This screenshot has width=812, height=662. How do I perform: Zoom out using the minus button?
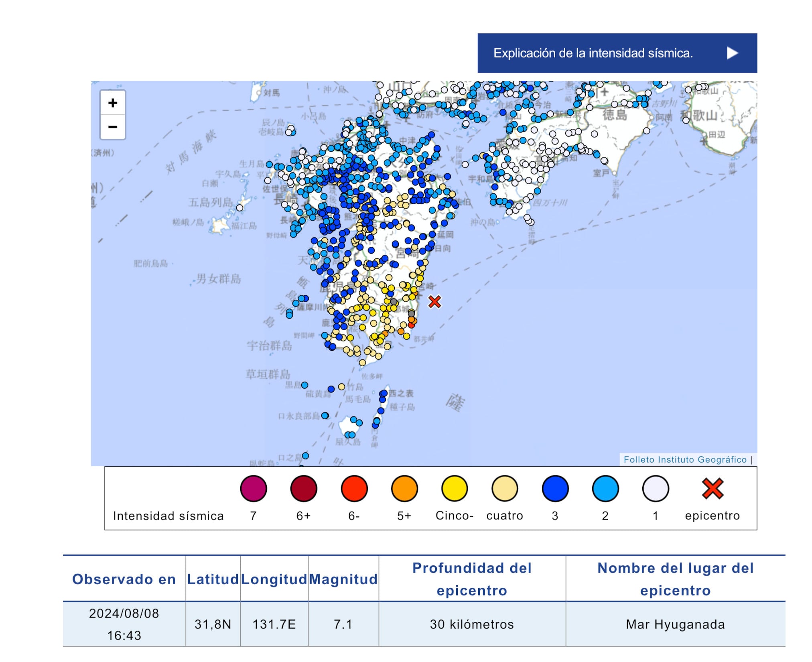click(x=113, y=127)
